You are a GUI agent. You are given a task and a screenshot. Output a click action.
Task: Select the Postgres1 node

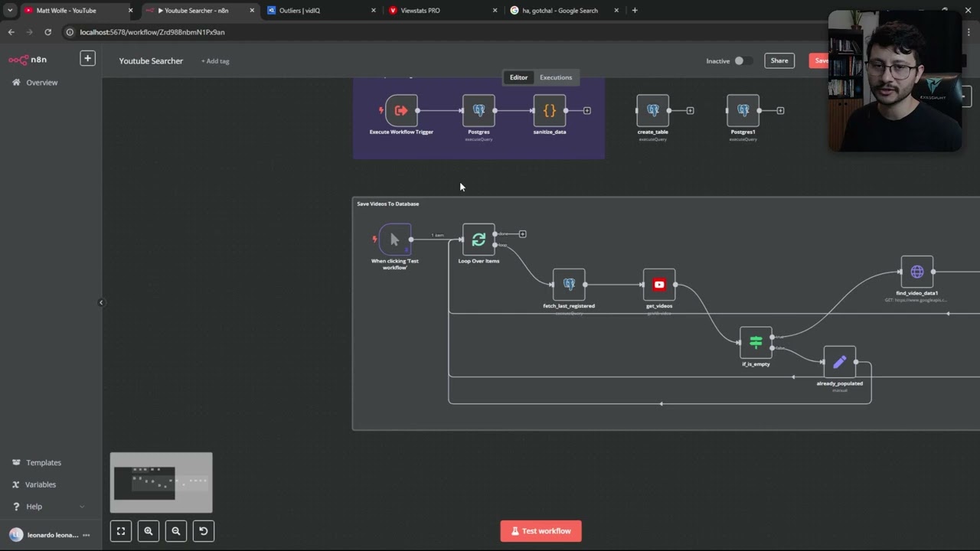click(x=743, y=110)
